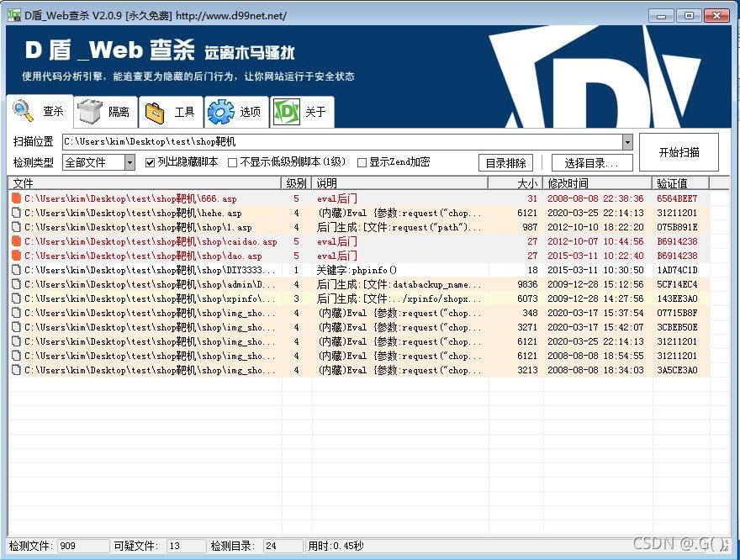
Task: Click orange file icon of caidao.asp row
Action: coord(17,241)
